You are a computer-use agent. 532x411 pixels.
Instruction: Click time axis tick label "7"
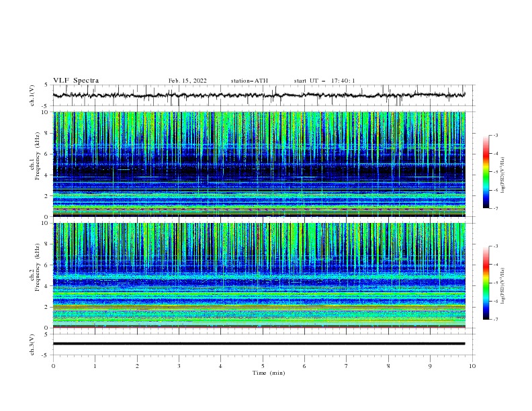point(347,366)
